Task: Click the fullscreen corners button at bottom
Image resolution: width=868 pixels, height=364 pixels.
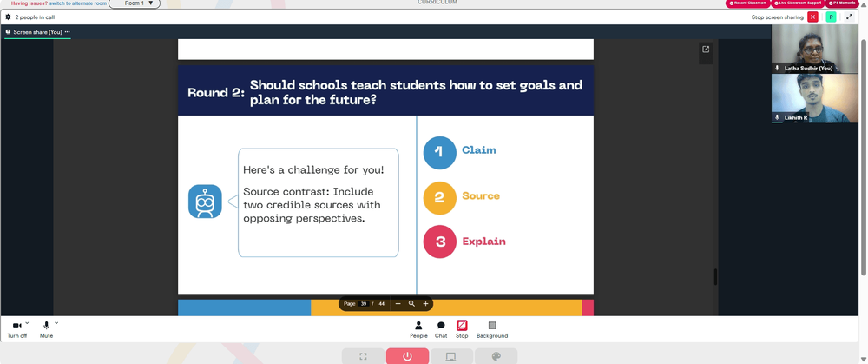Action: (363, 356)
